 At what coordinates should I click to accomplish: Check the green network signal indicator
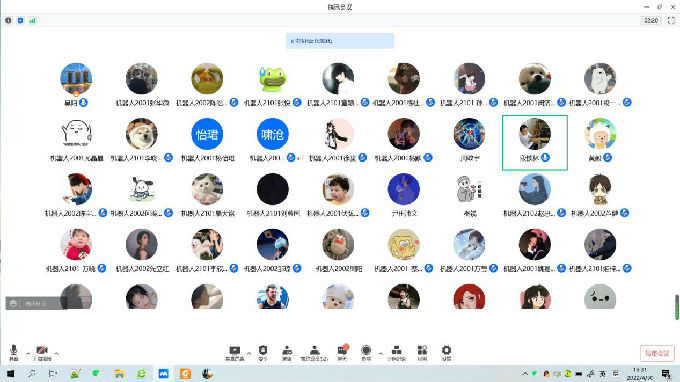[33, 20]
